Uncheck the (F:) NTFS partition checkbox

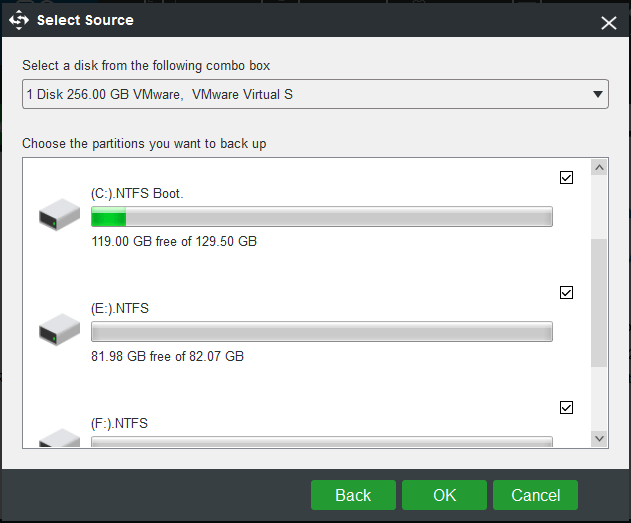pos(566,408)
